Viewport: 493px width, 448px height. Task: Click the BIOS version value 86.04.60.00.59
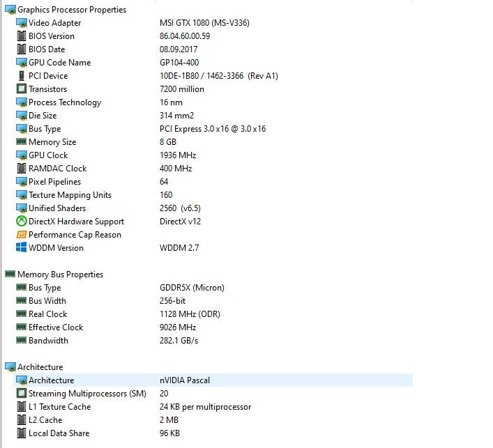click(x=185, y=36)
